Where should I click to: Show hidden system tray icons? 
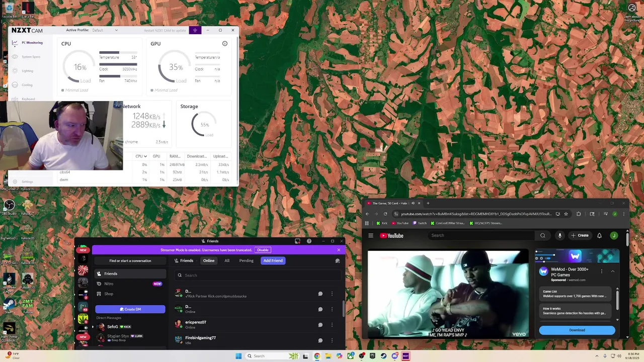(597, 356)
